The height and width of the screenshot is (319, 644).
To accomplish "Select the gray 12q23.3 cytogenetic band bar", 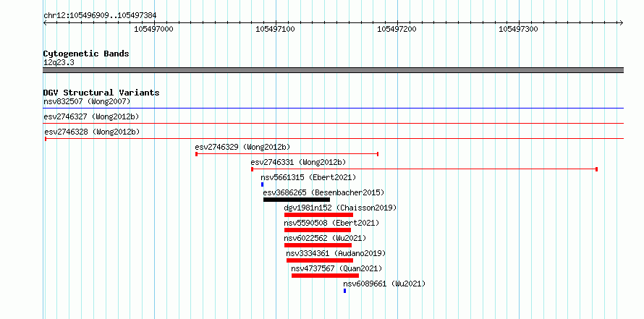I will [333, 70].
